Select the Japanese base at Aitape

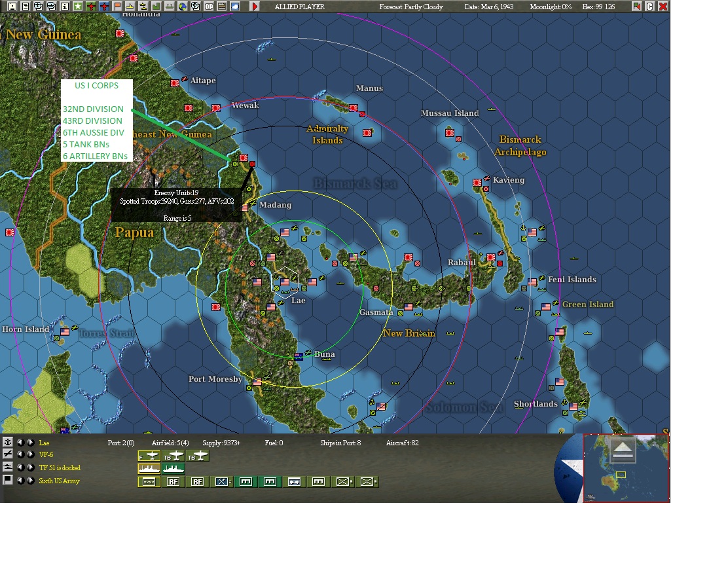(x=175, y=83)
